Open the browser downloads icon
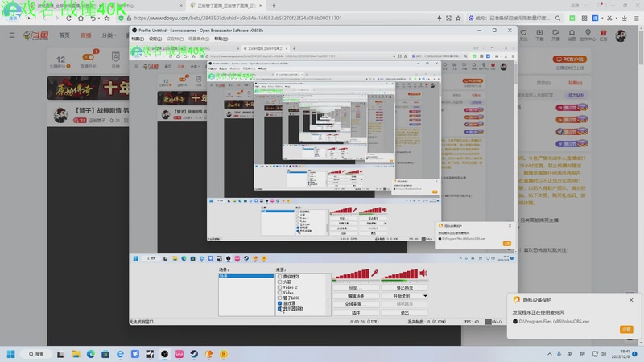Screen dimensions: 644x362 [x=625, y=18]
